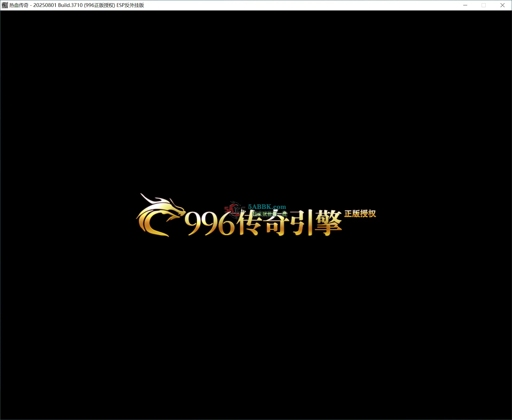Click the golden 引 character
The image size is (512, 420).
301,223
